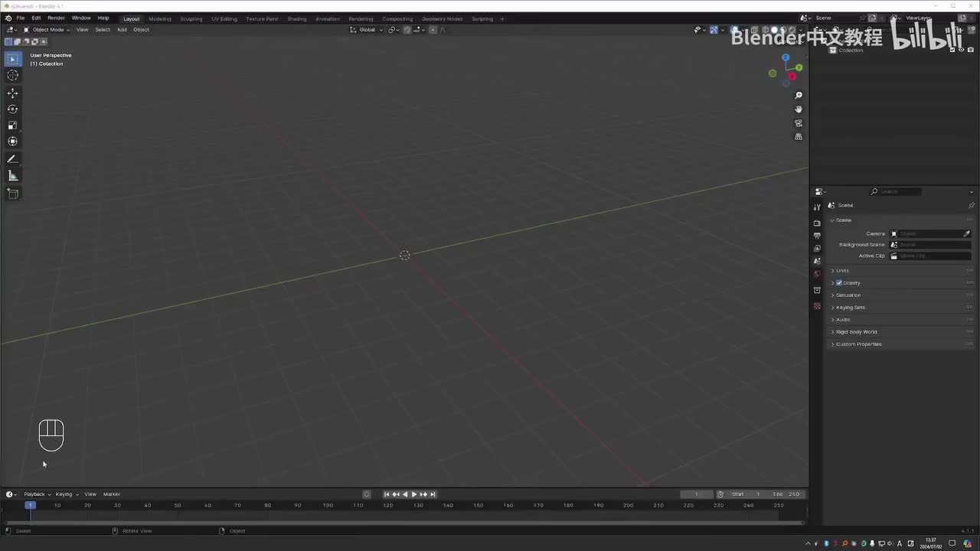
Task: Click the Marker menu in timeline
Action: [x=112, y=494]
